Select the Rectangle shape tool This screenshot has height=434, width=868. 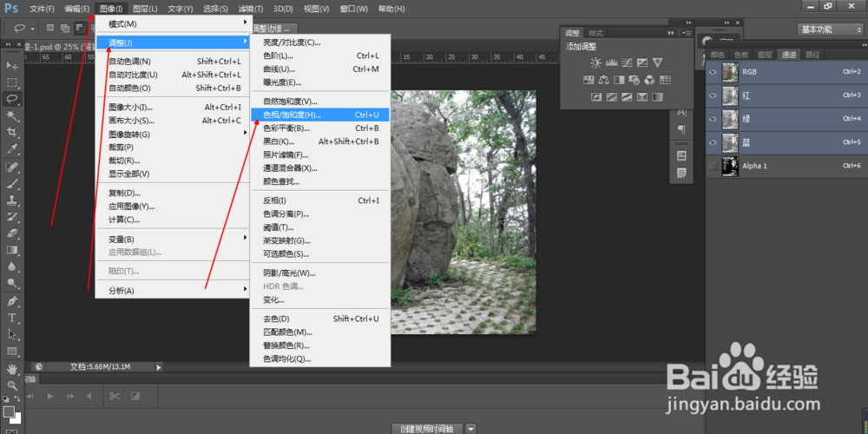11,352
